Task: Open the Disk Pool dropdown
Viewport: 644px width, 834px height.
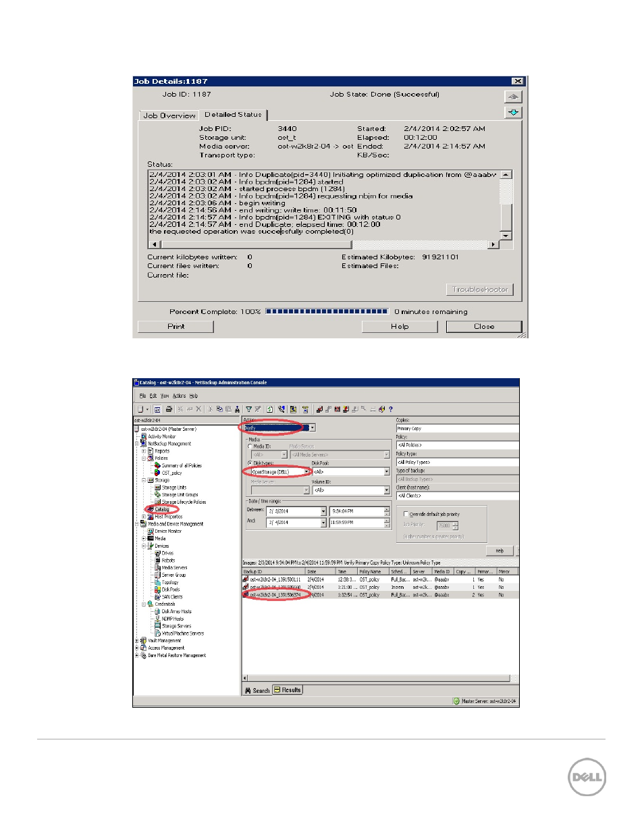Action: pyautogui.click(x=387, y=471)
